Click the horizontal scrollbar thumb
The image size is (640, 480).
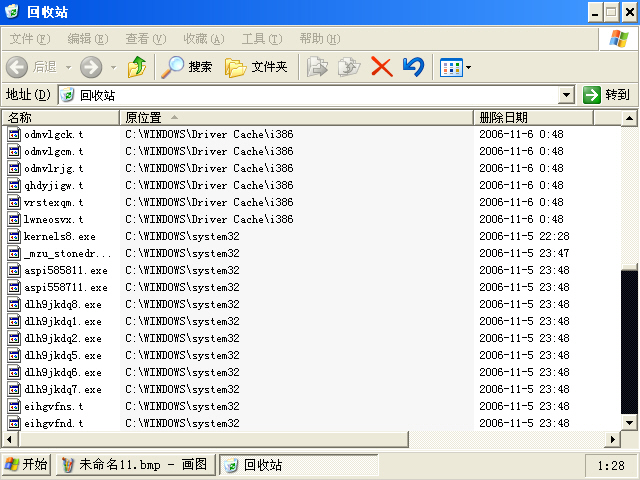pyautogui.click(x=212, y=440)
